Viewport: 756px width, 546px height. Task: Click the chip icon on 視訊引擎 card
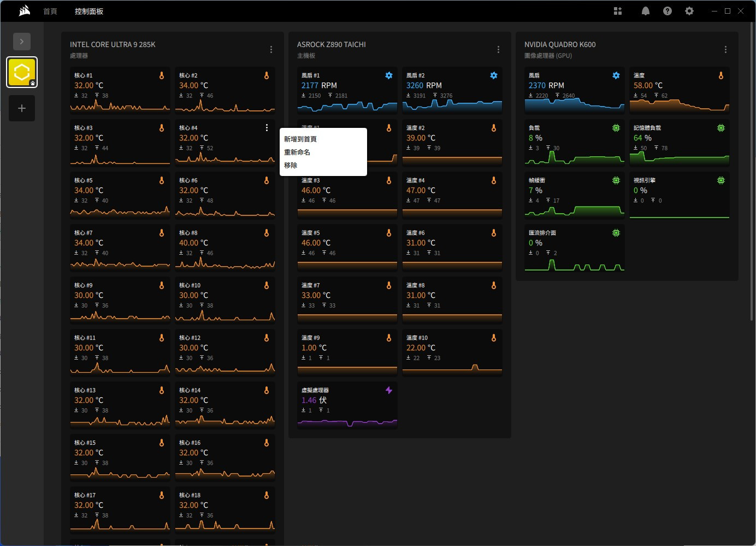[721, 180]
